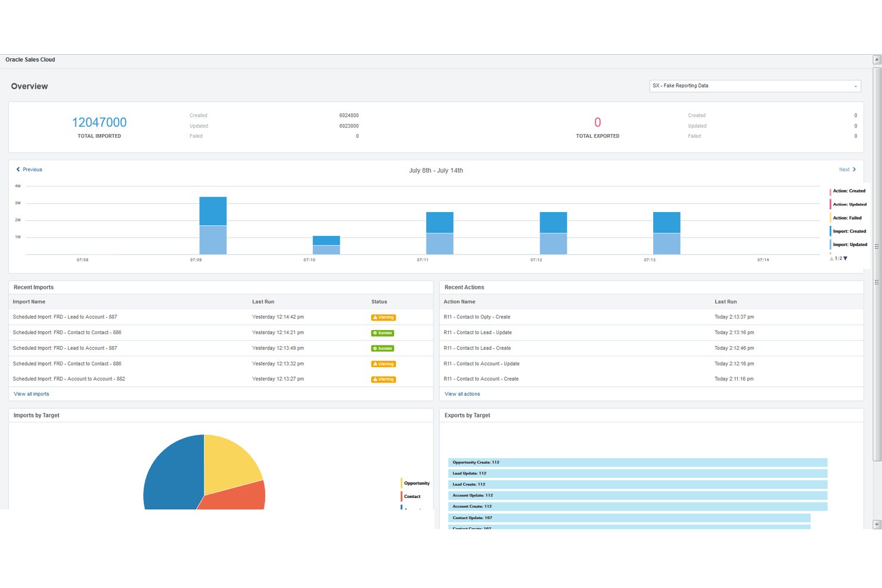The width and height of the screenshot is (882, 588).
Task: Click the Warning badge for Account to Account - 882
Action: click(383, 379)
